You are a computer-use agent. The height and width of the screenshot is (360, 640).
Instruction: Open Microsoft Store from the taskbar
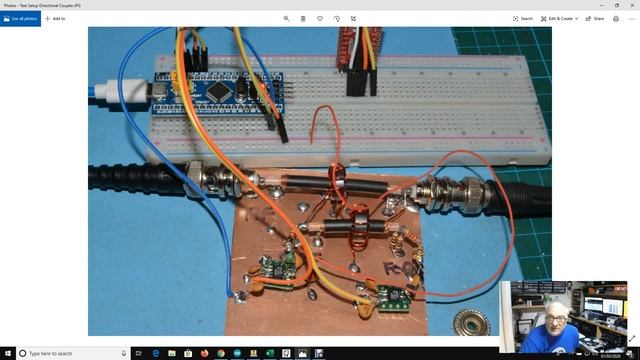[x=188, y=353]
